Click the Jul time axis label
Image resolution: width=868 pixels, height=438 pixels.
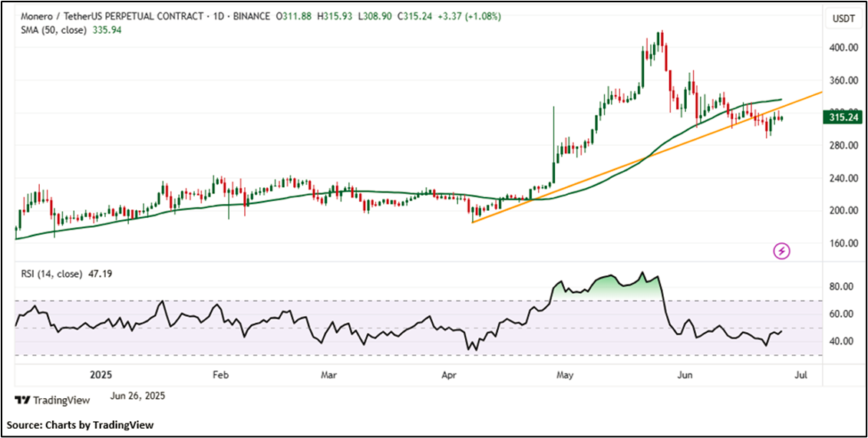[800, 375]
